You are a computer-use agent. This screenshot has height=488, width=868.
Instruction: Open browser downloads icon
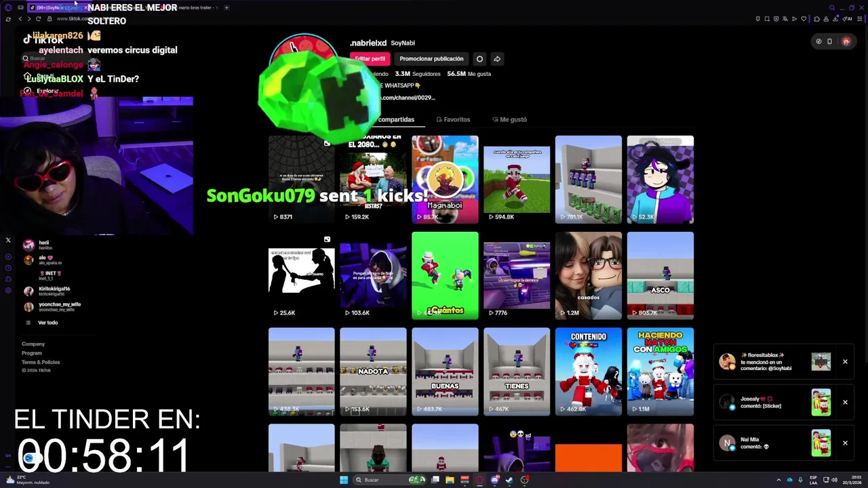[835, 19]
